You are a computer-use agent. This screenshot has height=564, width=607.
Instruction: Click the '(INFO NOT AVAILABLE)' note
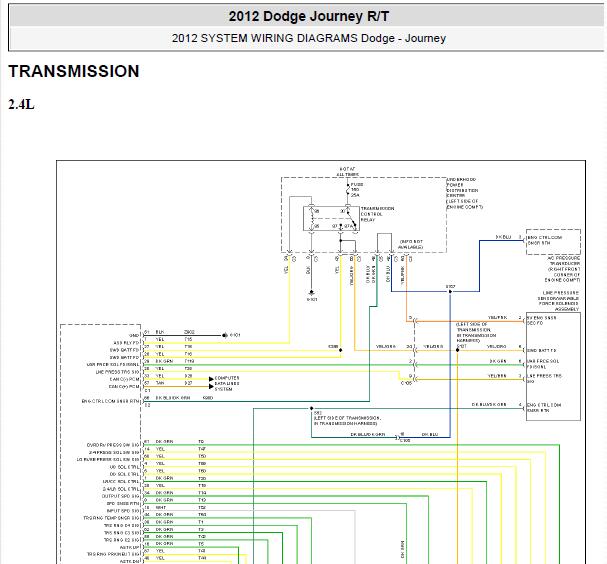(x=411, y=244)
